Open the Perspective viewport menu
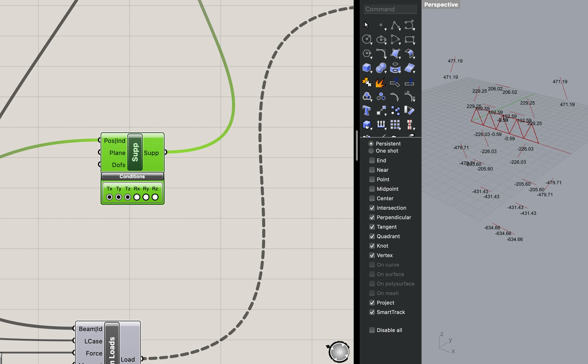This screenshot has height=364, width=588. pos(441,5)
